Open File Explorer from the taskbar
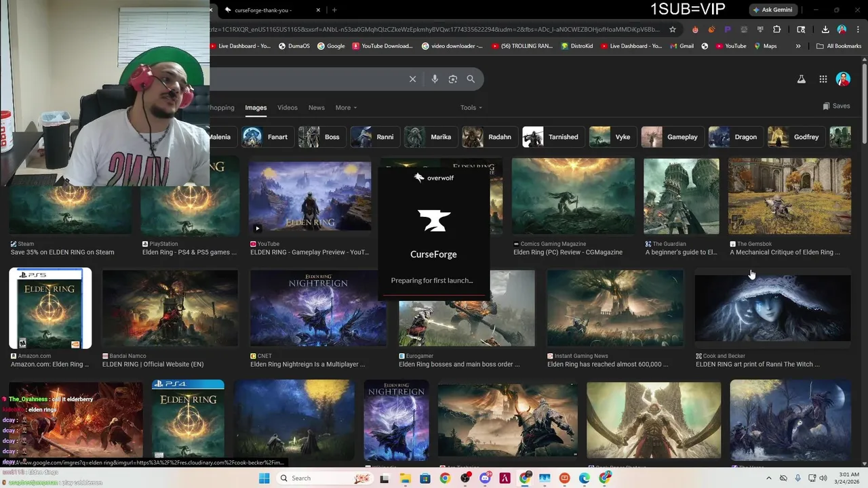The width and height of the screenshot is (868, 488). point(405,479)
